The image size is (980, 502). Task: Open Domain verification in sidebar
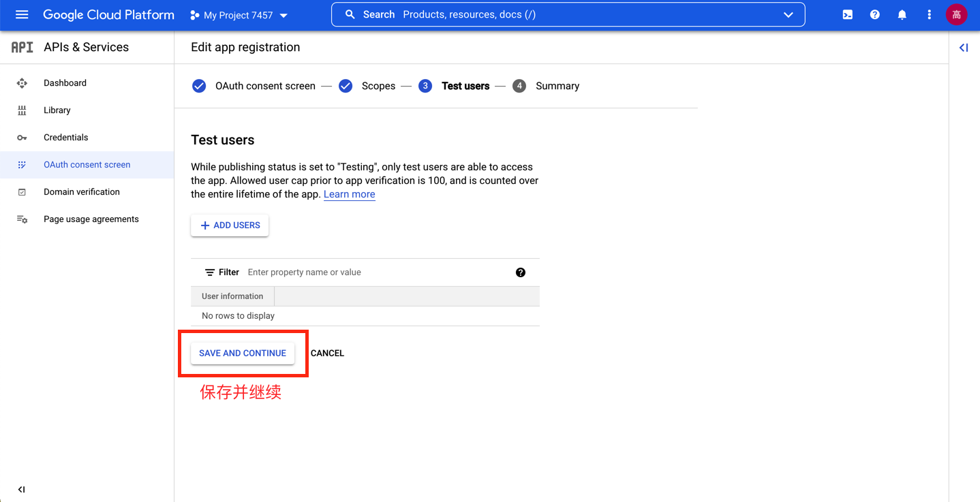(x=87, y=192)
